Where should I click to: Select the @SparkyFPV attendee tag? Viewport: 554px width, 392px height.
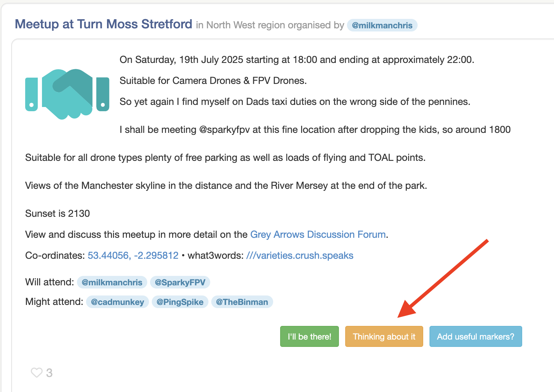180,282
